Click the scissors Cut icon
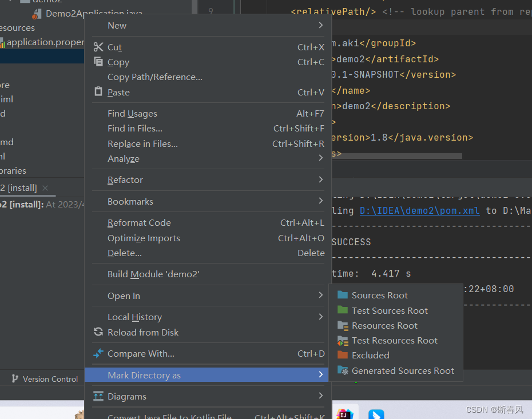532x419 pixels. click(100, 47)
